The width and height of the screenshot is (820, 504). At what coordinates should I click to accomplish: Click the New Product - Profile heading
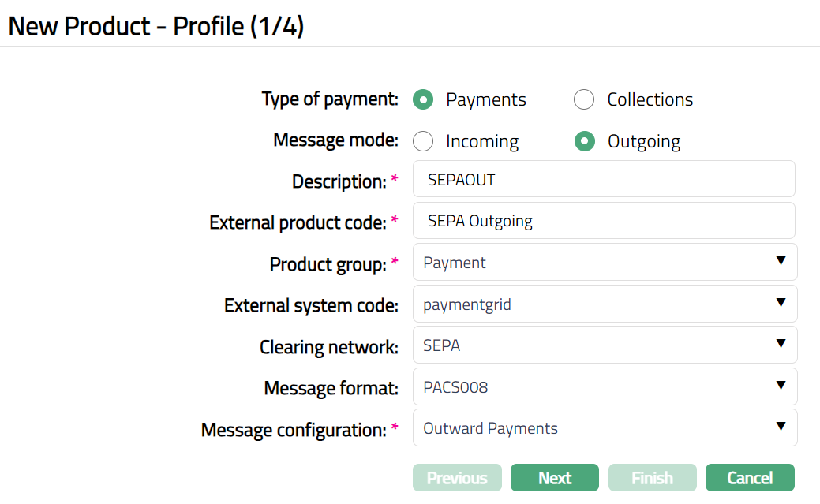(x=156, y=26)
